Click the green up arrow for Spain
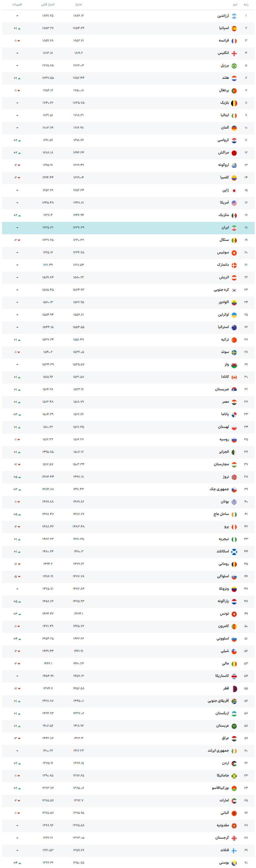Viewport: 256px width, 868px height. pos(19,29)
